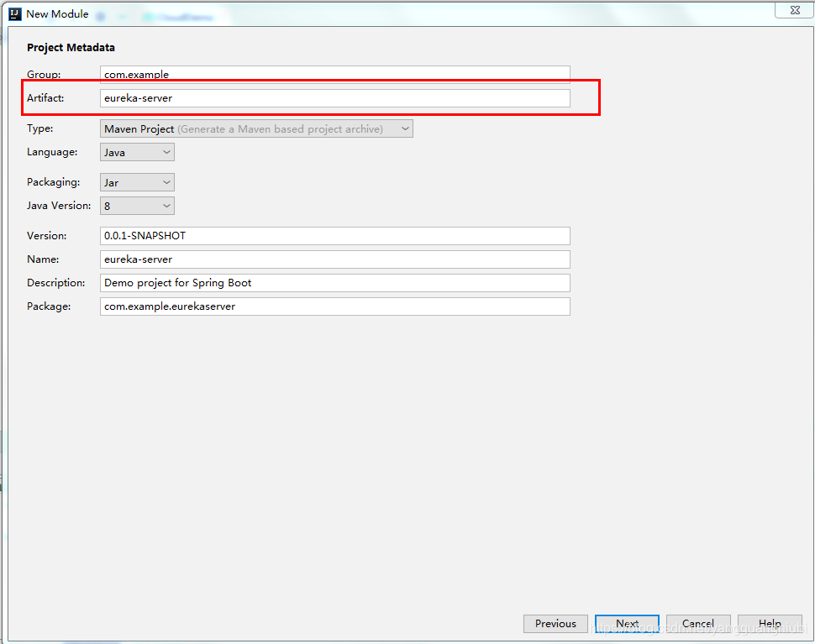Click the Packaging label
The image size is (815, 644).
click(54, 182)
